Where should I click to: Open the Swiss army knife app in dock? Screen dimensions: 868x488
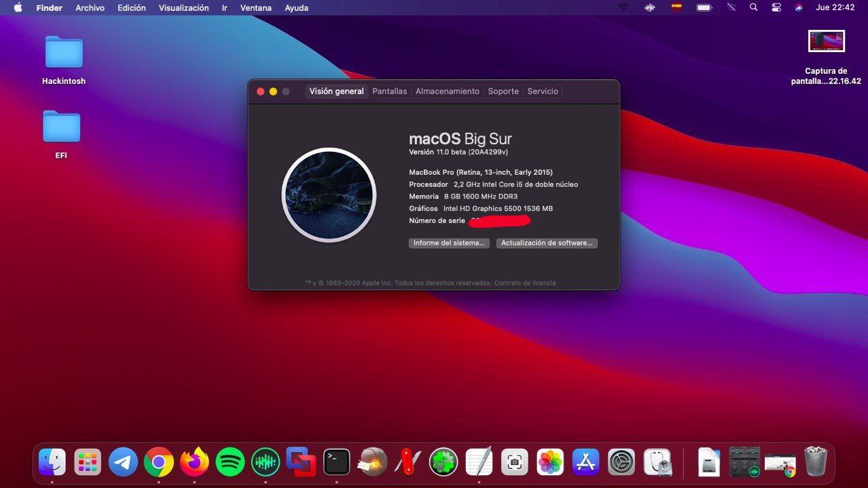(408, 462)
